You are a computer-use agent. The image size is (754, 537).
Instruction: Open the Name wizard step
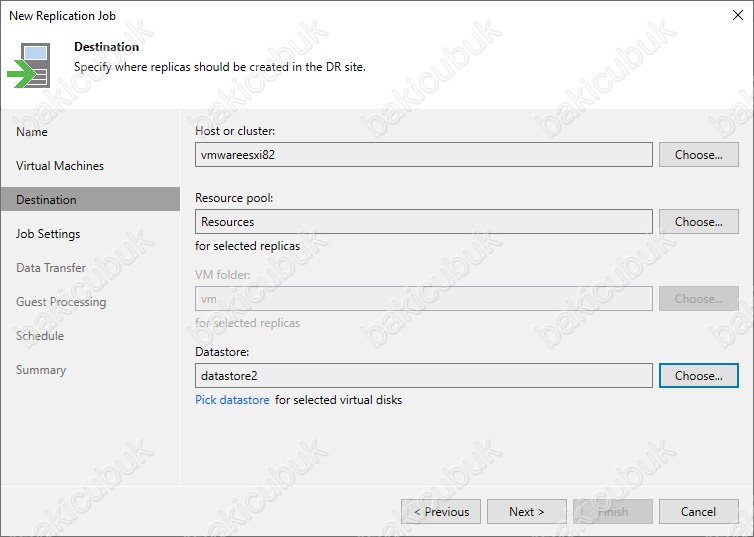tap(32, 132)
